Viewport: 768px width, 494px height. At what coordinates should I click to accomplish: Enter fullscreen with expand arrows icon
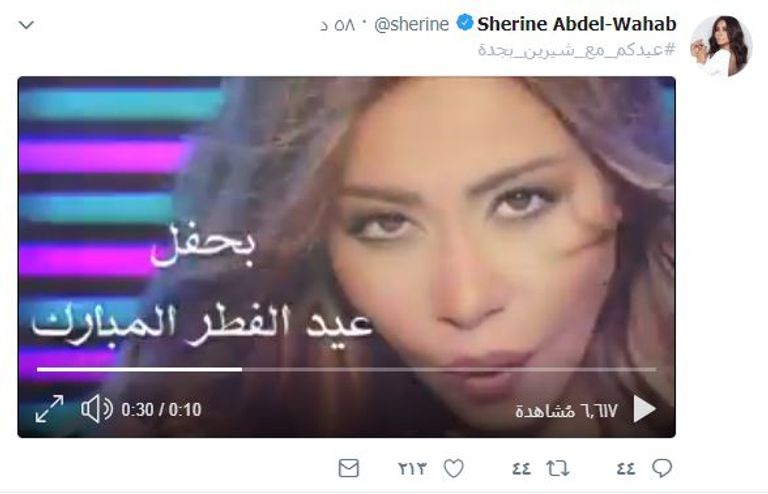point(49,409)
